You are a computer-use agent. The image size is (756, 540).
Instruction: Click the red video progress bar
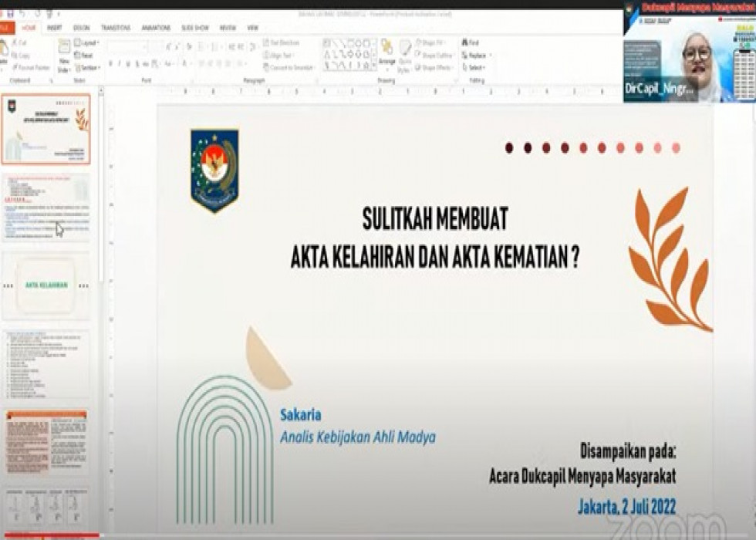tap(50, 535)
